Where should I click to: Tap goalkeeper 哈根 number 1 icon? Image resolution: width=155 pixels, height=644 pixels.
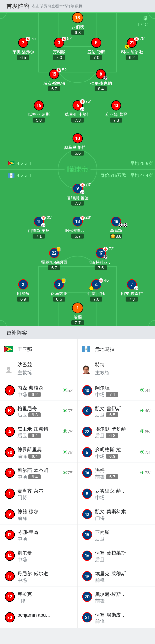tap(77, 308)
